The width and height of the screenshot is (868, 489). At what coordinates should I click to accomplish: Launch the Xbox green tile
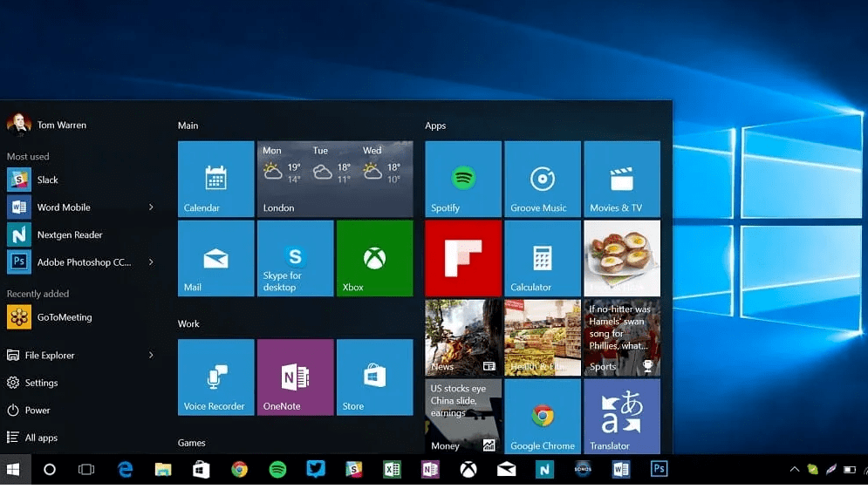pyautogui.click(x=374, y=258)
